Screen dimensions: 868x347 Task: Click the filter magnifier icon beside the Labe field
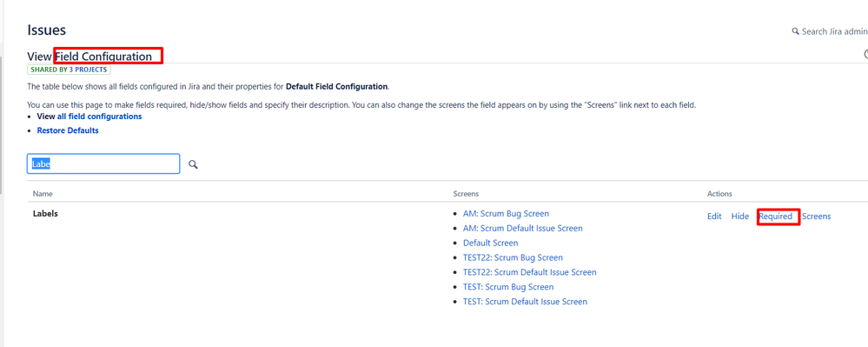pyautogui.click(x=193, y=164)
